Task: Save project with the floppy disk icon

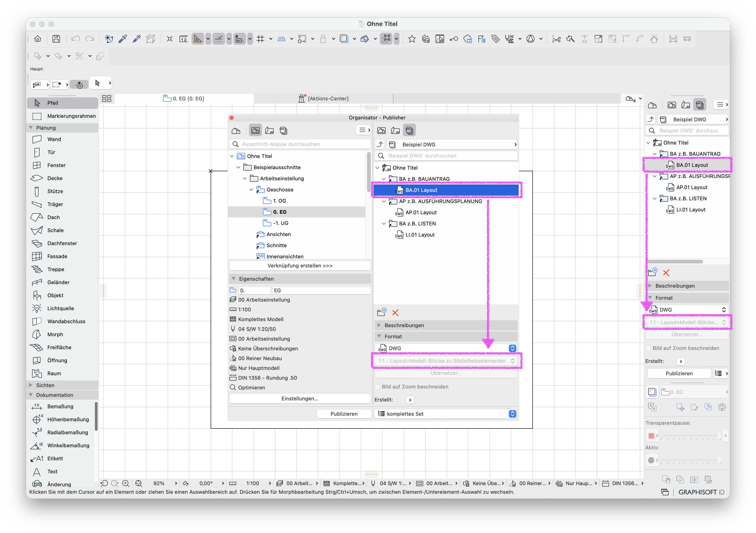Action: click(x=56, y=39)
